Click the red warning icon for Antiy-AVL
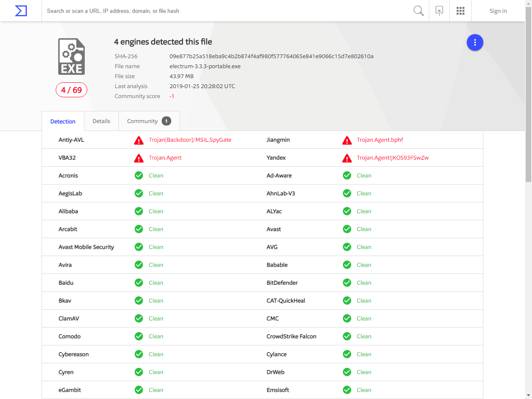Viewport: 532px width, 399px height. point(139,140)
